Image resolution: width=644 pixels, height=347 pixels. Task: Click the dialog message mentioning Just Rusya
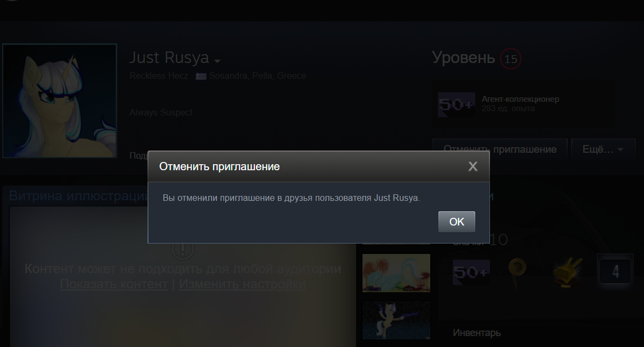291,198
